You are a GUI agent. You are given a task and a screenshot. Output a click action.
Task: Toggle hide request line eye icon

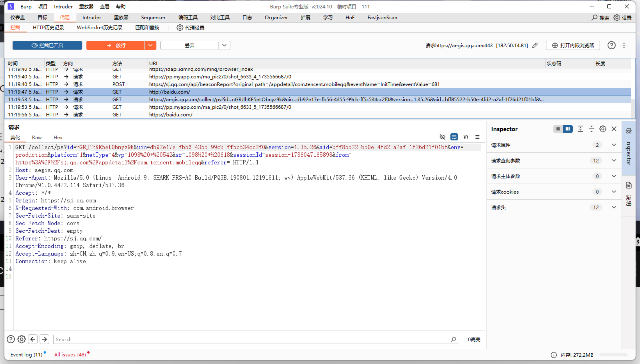(442, 137)
